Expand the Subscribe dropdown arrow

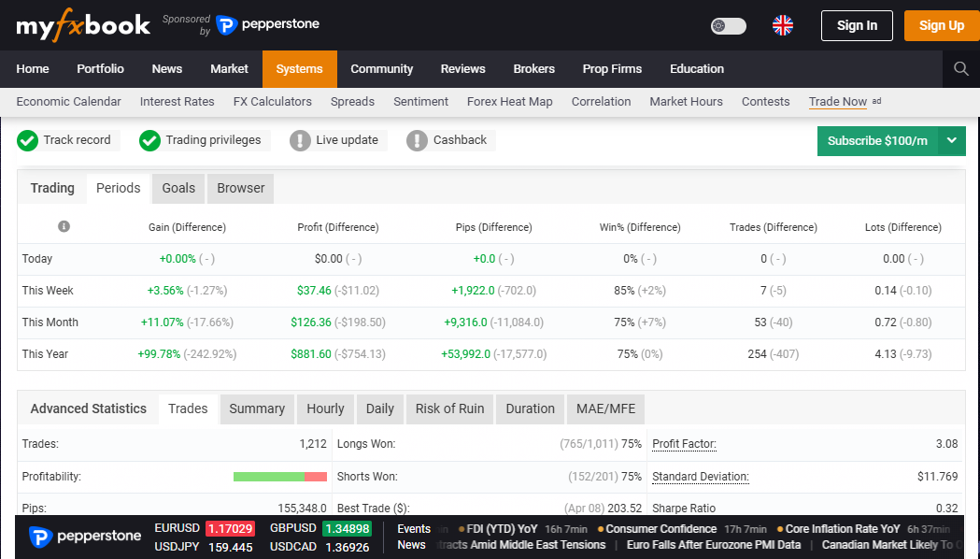tap(952, 141)
